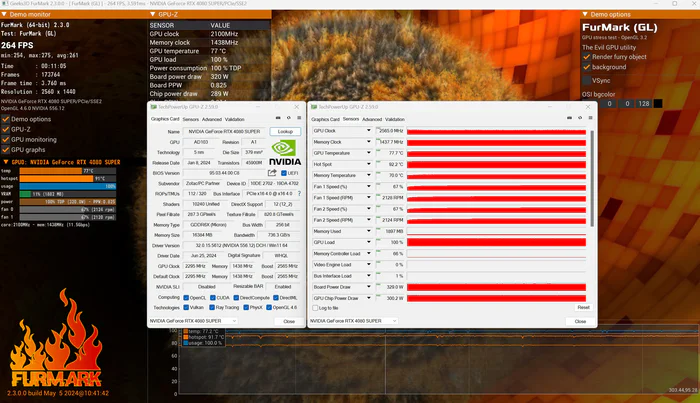Open Advanced tab in the Sensors window
The width and height of the screenshot is (700, 403).
click(372, 119)
